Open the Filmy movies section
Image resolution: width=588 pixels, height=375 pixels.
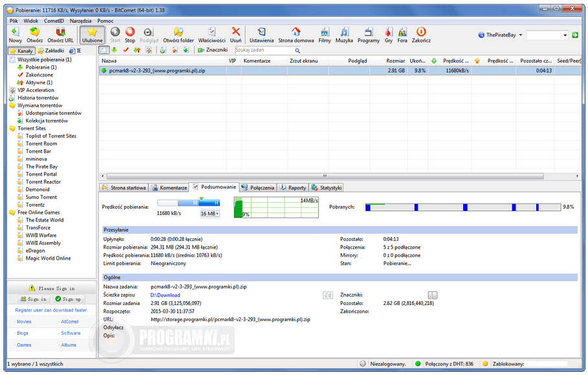(325, 35)
